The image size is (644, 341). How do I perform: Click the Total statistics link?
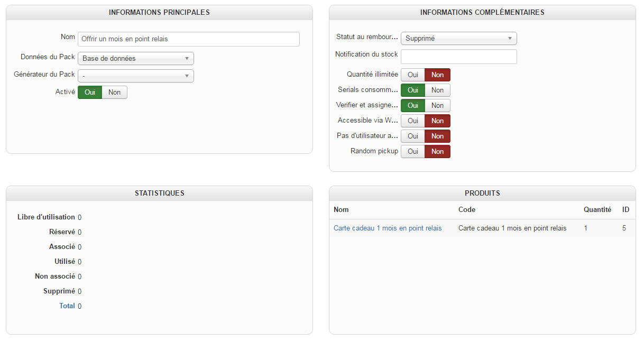point(67,306)
